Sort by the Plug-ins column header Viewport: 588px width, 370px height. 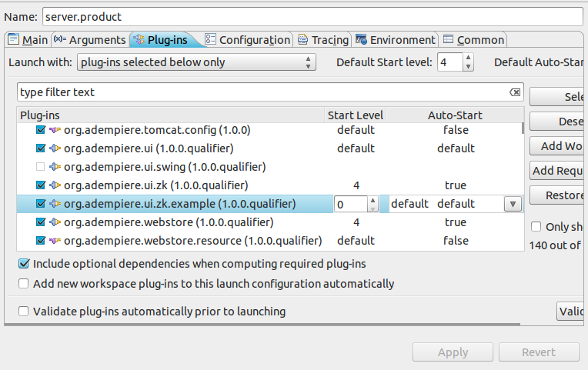pos(171,115)
